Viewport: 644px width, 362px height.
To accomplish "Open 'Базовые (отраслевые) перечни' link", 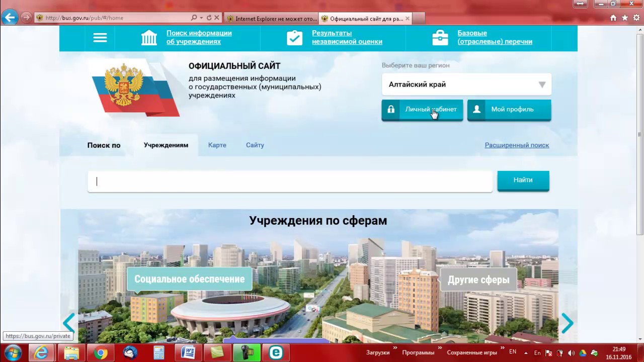I will [x=495, y=37].
